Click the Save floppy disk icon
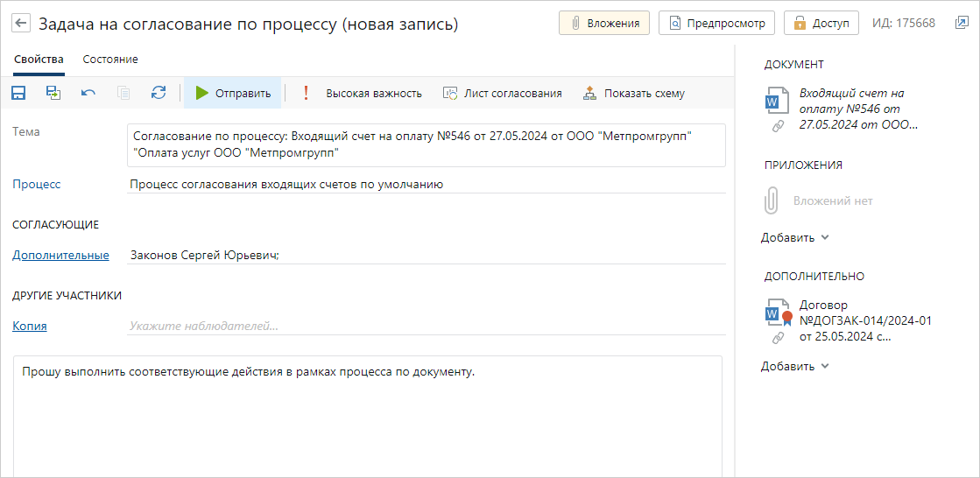This screenshot has width=980, height=478. coord(18,93)
